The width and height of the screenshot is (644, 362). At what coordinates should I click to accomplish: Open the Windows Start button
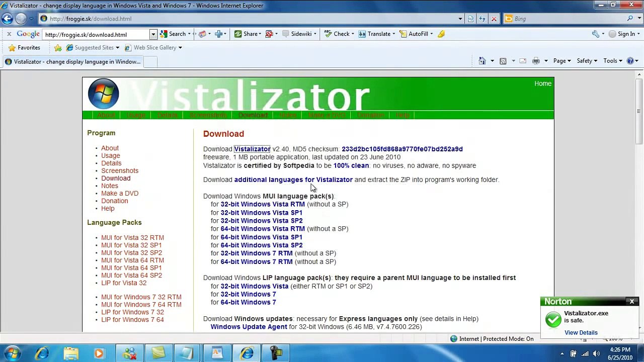[x=12, y=353]
